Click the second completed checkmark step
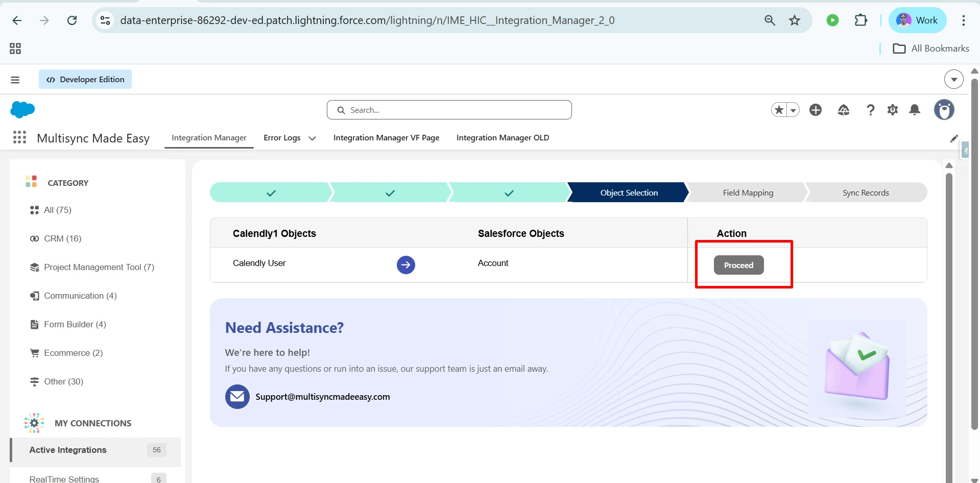Screen dimensions: 980x483 pyautogui.click(x=390, y=192)
